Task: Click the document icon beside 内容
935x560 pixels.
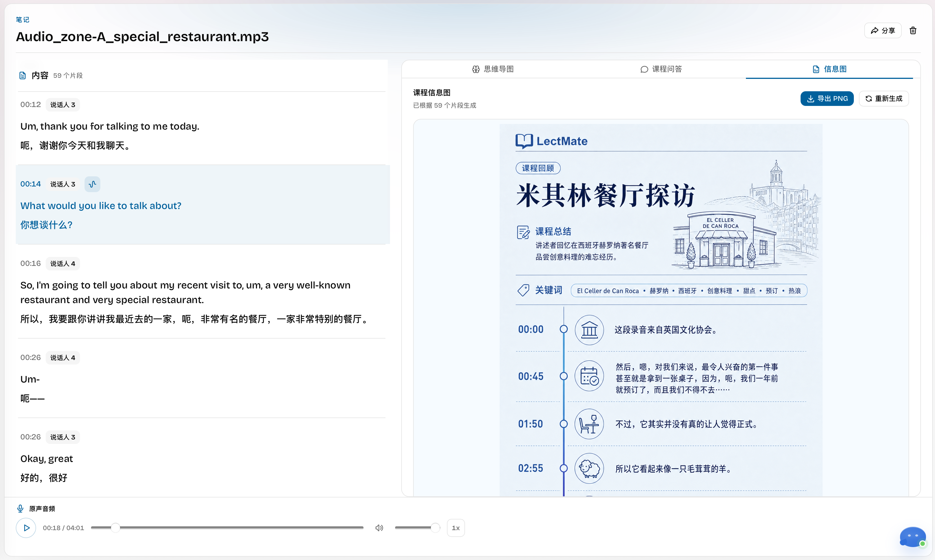Action: click(23, 75)
